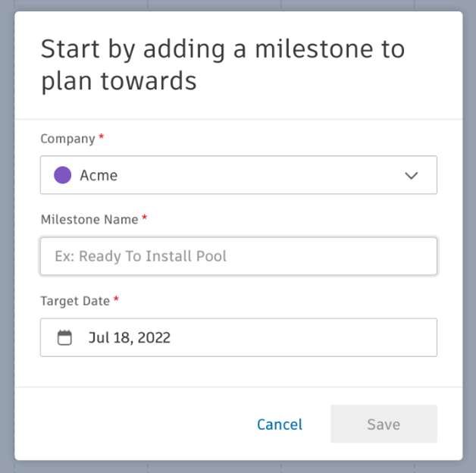Click the disabled Save button
476x473 pixels.
(384, 424)
